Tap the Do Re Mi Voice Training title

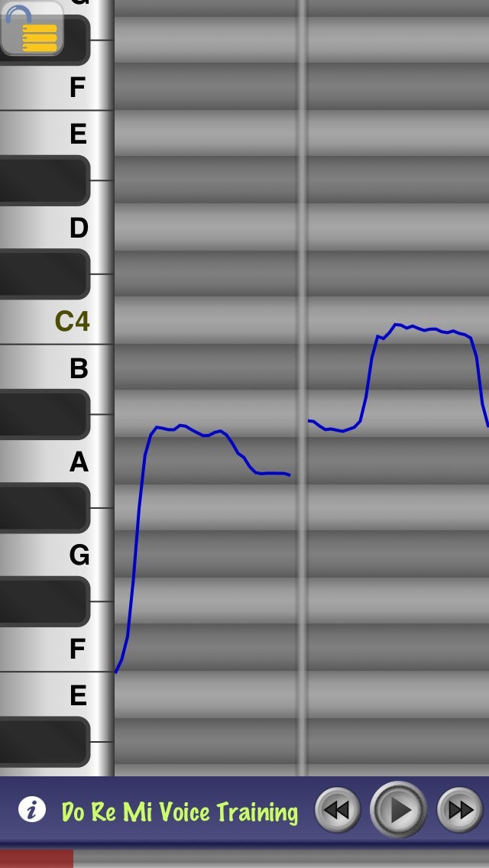180,811
